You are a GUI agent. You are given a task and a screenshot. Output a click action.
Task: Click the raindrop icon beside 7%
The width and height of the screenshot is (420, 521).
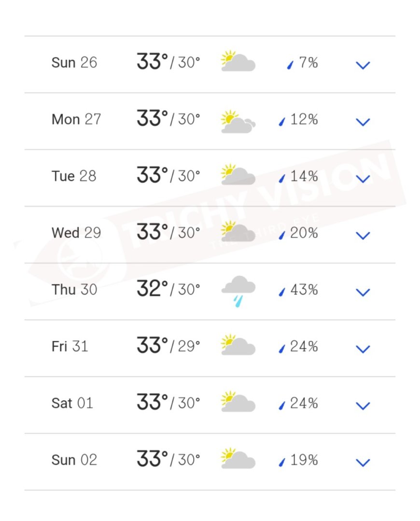(291, 65)
